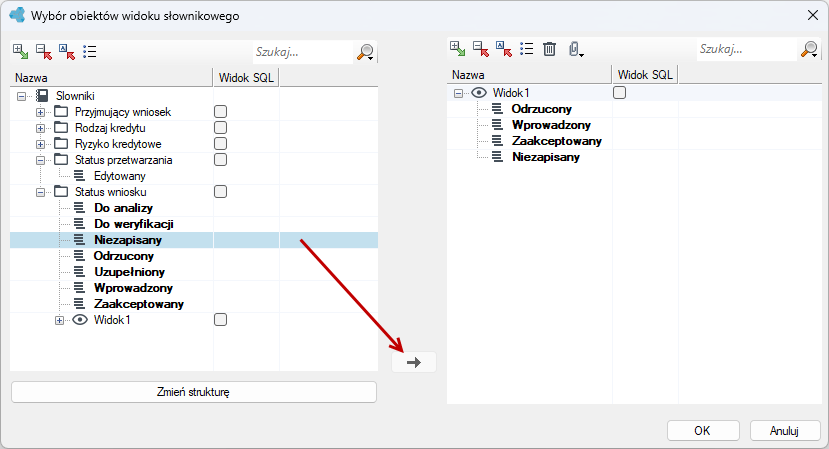Select Edytowany in the left tree
This screenshot has height=449, width=829.
119,176
